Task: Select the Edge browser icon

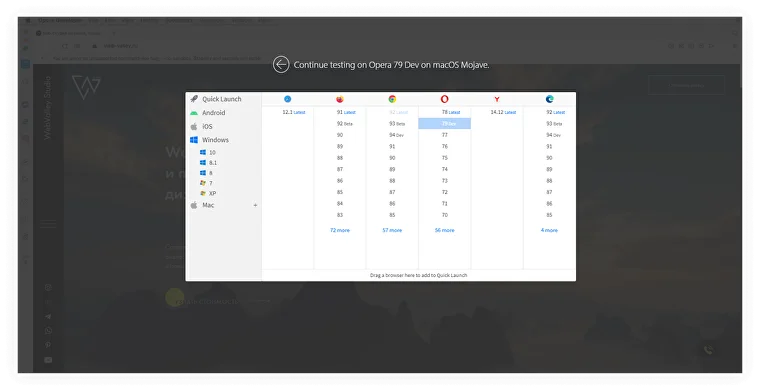Action: 550,99
